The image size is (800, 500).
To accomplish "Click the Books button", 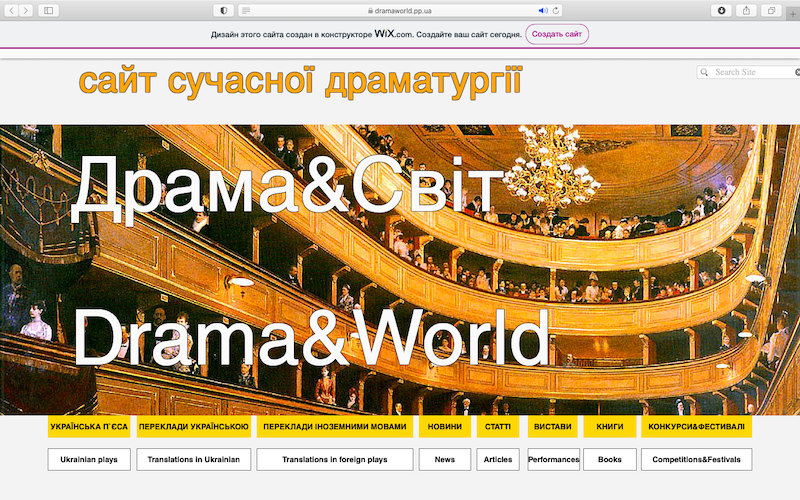I will tap(610, 459).
